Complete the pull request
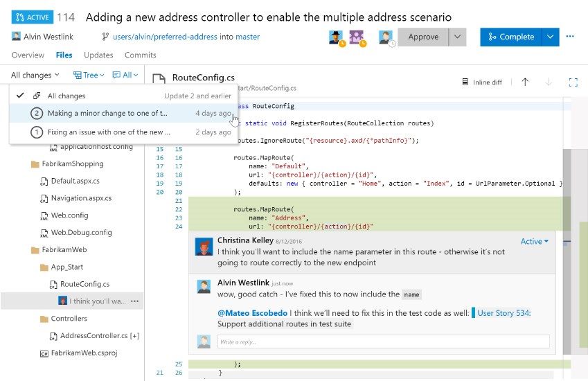Viewport: 588px width, 381px height. coord(510,37)
